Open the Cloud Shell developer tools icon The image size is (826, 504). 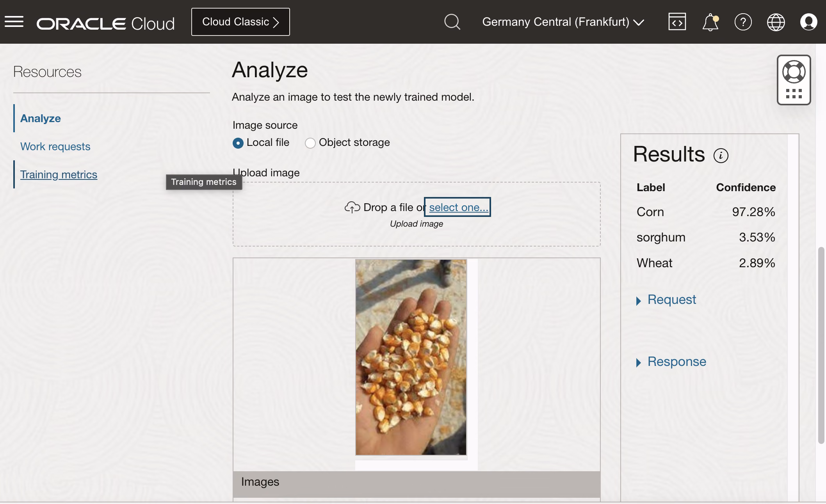tap(677, 22)
